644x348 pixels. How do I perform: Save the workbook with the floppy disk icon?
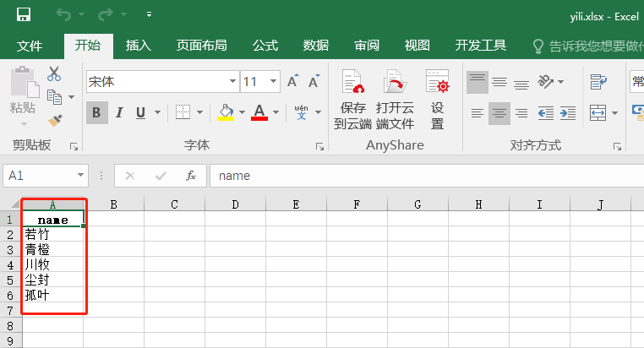pyautogui.click(x=24, y=14)
